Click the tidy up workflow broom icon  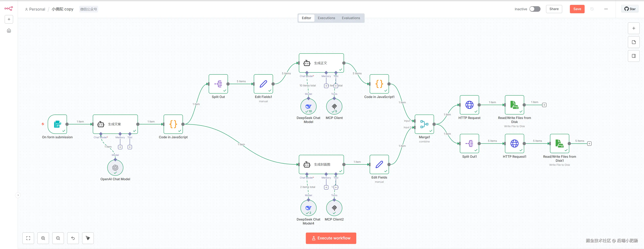pos(88,238)
